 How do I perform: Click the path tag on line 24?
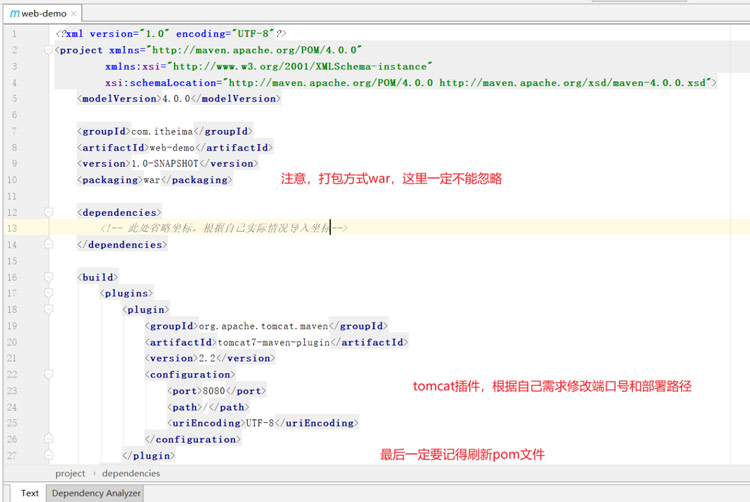coord(208,407)
